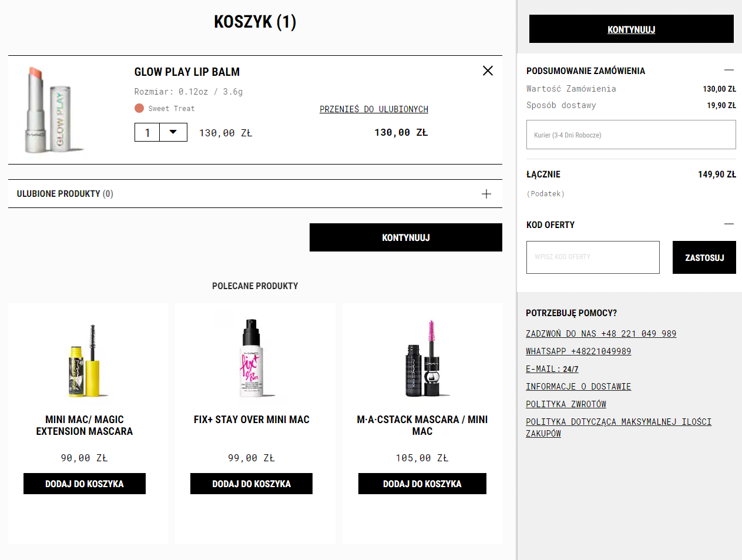Collapse Podsumowanie Zamówienia with the minus icon

coord(729,70)
